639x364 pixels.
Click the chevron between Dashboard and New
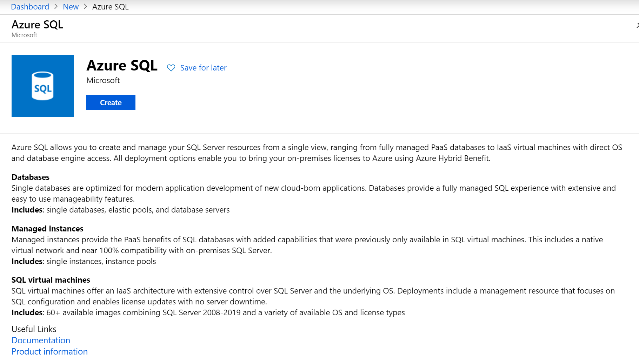coord(56,7)
